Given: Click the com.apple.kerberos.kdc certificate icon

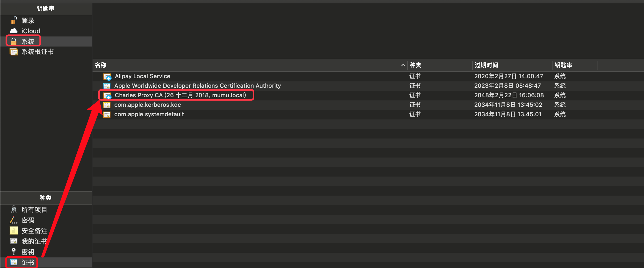Looking at the screenshot, I should click(x=107, y=105).
